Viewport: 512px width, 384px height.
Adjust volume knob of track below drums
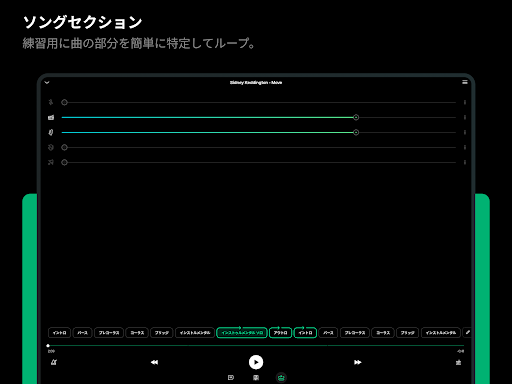click(356, 132)
